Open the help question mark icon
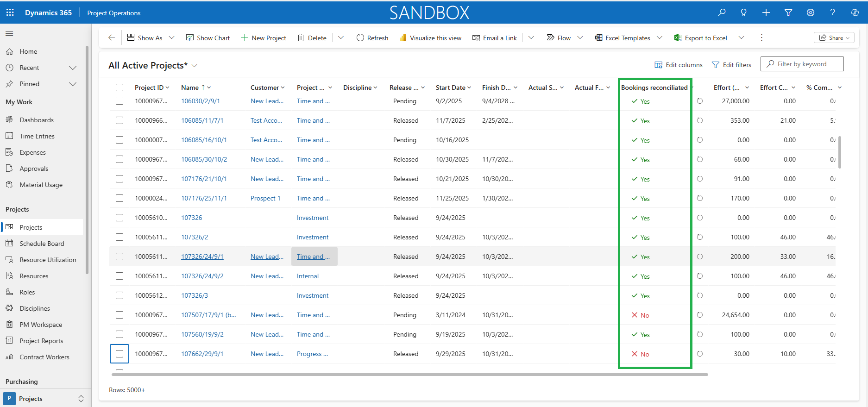The height and width of the screenshot is (407, 868). tap(832, 13)
